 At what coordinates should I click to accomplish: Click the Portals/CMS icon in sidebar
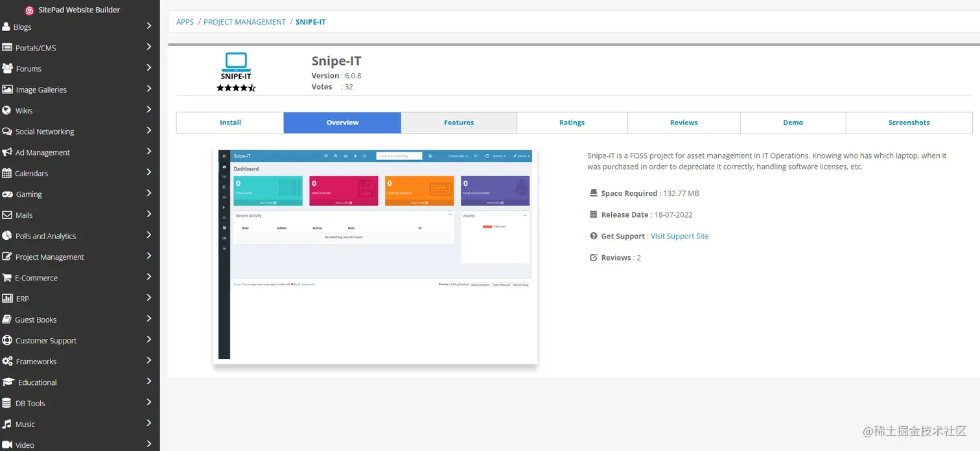(x=7, y=47)
